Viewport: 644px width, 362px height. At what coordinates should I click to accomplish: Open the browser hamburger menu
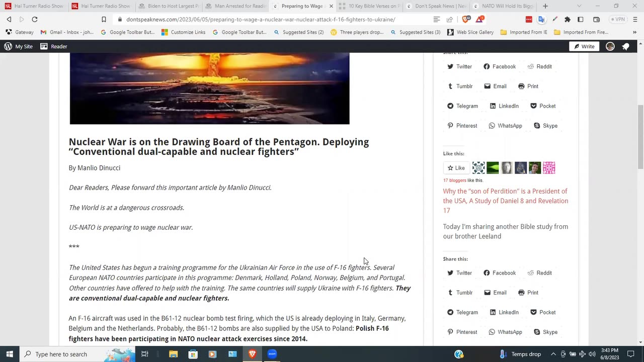point(635,19)
